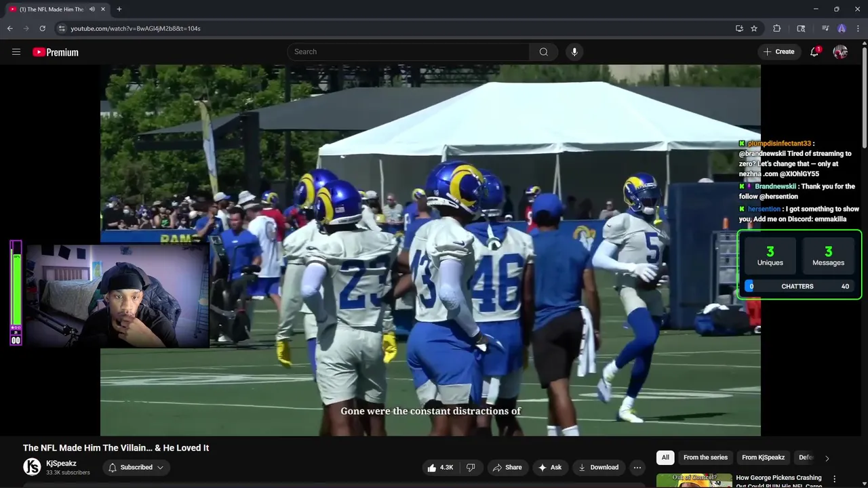Go to the YouTube Premium home logo
This screenshot has height=488, width=868.
(x=56, y=52)
